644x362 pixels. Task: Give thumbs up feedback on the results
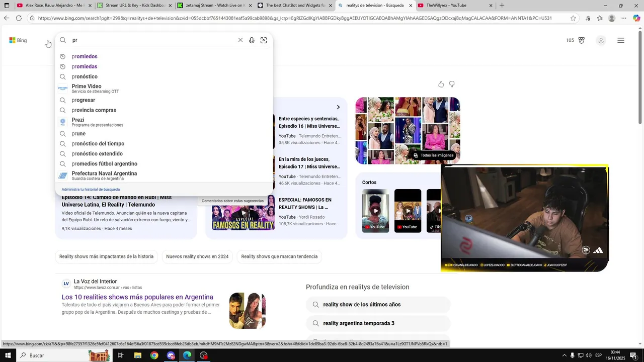(x=441, y=84)
